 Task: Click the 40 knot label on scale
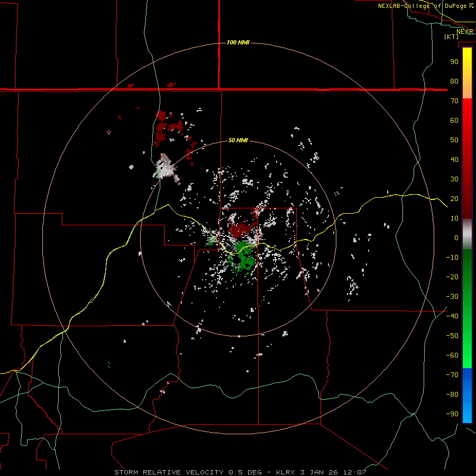coord(454,159)
